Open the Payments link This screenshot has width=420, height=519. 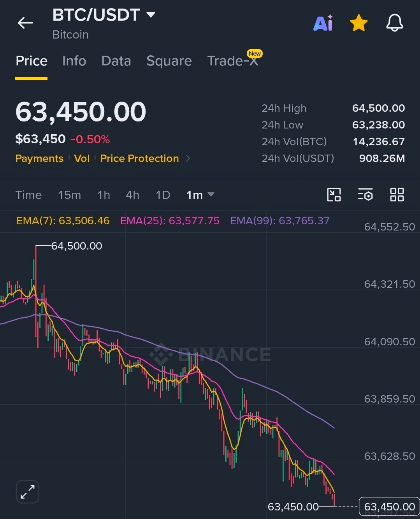(x=39, y=158)
